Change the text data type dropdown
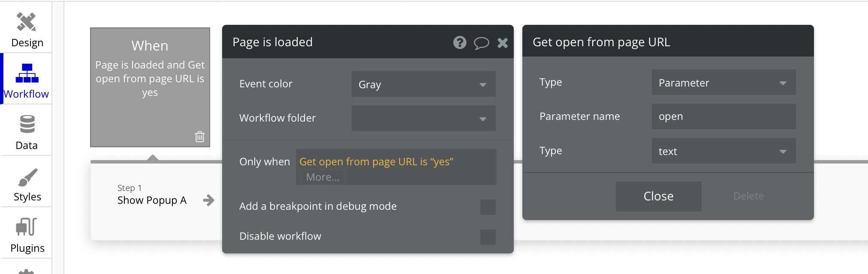 (723, 151)
